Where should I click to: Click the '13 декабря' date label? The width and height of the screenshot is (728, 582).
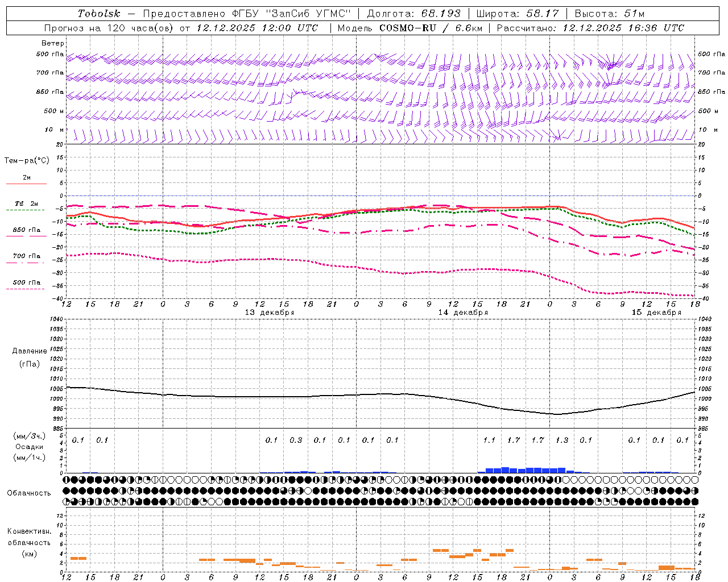pyautogui.click(x=270, y=313)
